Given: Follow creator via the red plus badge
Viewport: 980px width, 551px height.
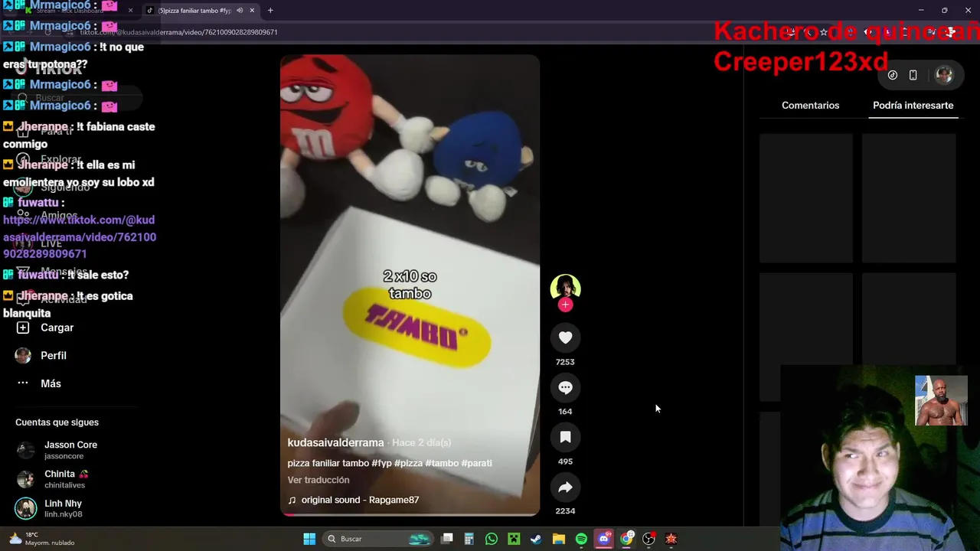Looking at the screenshot, I should [565, 305].
